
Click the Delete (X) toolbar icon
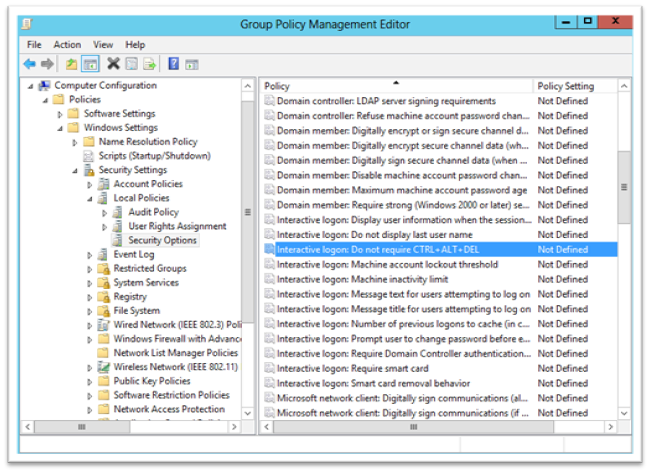pos(113,64)
